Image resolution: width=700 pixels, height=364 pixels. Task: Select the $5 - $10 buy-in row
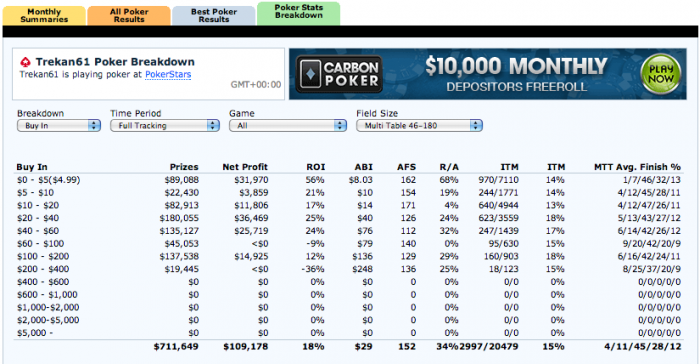click(349, 193)
